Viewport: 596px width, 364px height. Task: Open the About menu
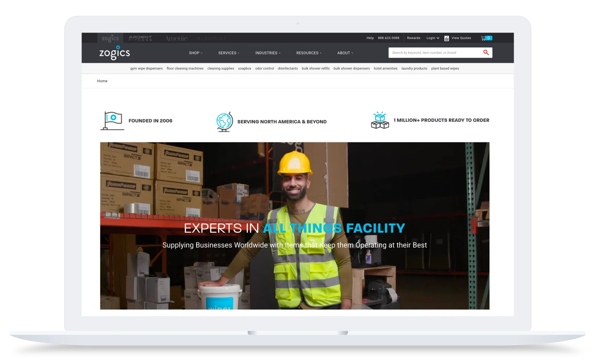(345, 52)
